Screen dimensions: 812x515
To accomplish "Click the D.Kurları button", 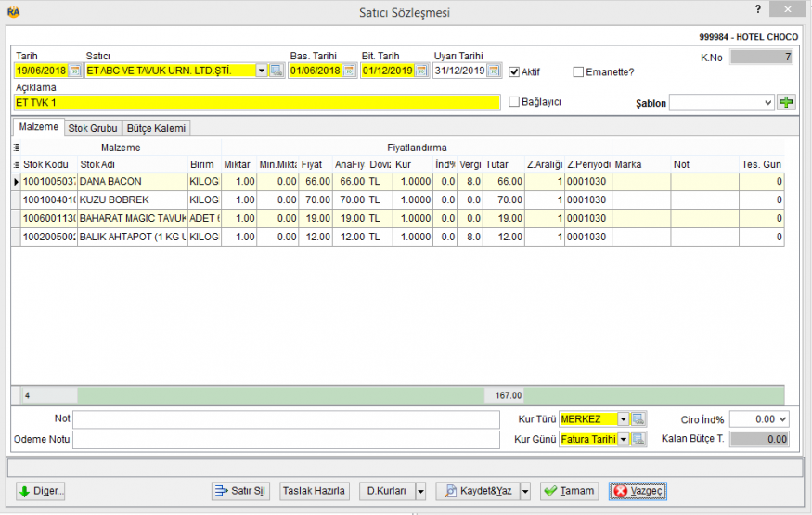I will 387,491.
